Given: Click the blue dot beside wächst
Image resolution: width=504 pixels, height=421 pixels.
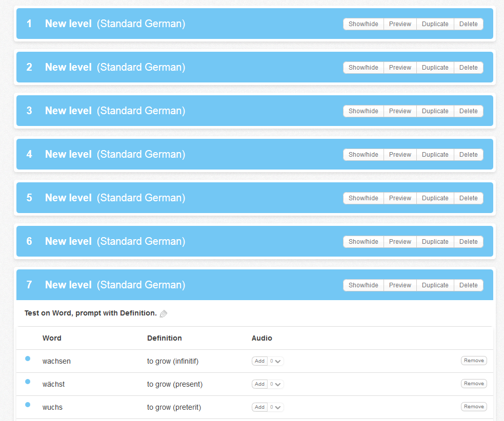Looking at the screenshot, I should [x=28, y=382].
